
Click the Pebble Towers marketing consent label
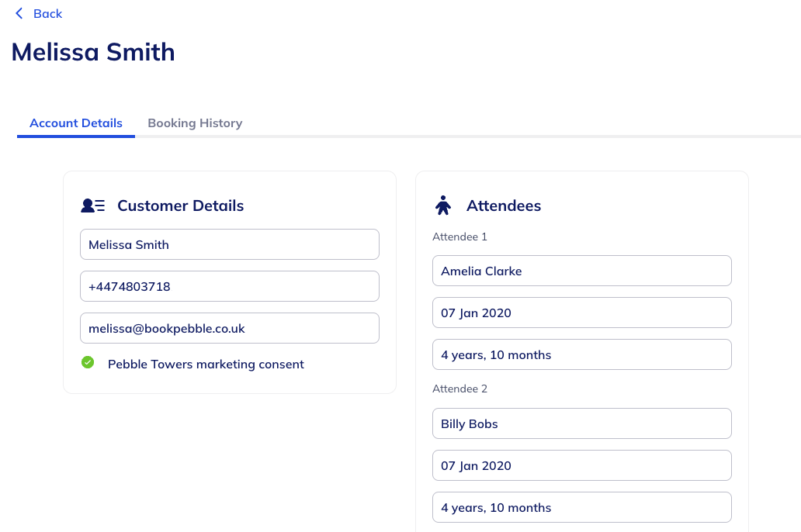(x=206, y=364)
